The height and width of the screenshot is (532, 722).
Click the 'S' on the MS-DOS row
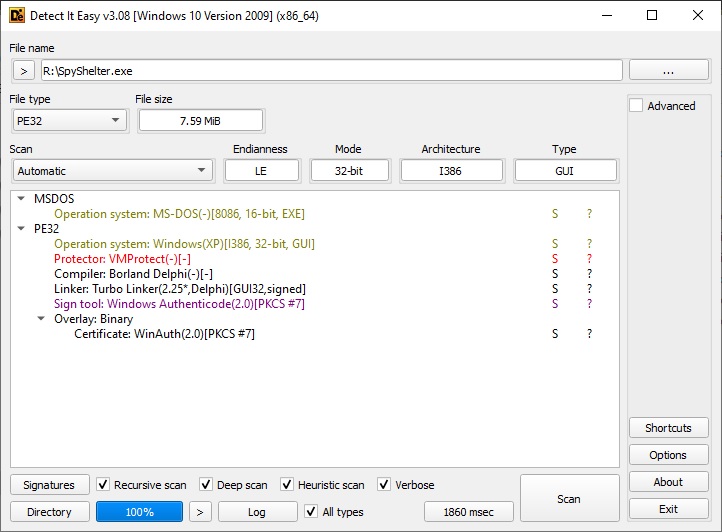click(x=555, y=214)
